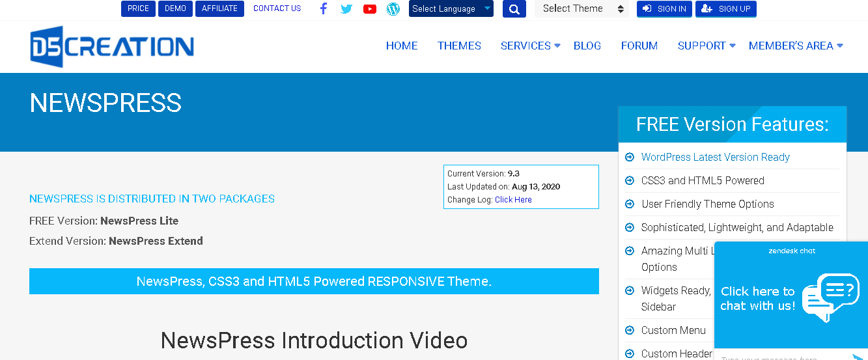The image size is (868, 360).
Task: Click the magnifier search button
Action: pos(514,9)
